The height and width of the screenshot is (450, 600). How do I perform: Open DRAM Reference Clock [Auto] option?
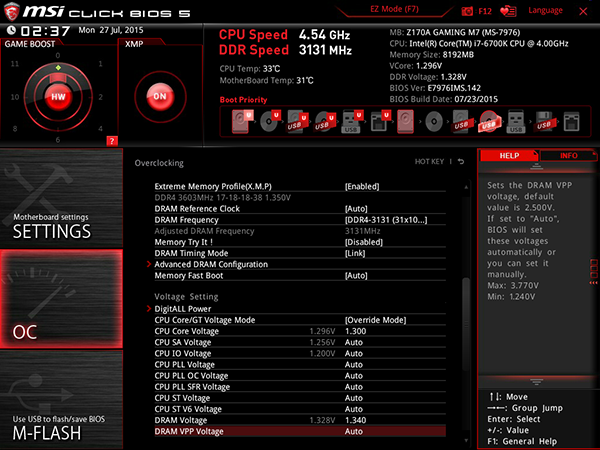point(356,209)
